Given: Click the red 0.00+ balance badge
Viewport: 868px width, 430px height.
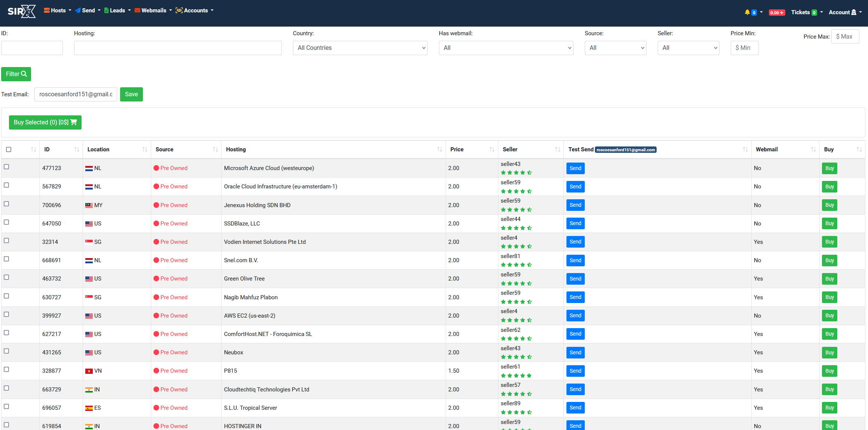Looking at the screenshot, I should 777,13.
